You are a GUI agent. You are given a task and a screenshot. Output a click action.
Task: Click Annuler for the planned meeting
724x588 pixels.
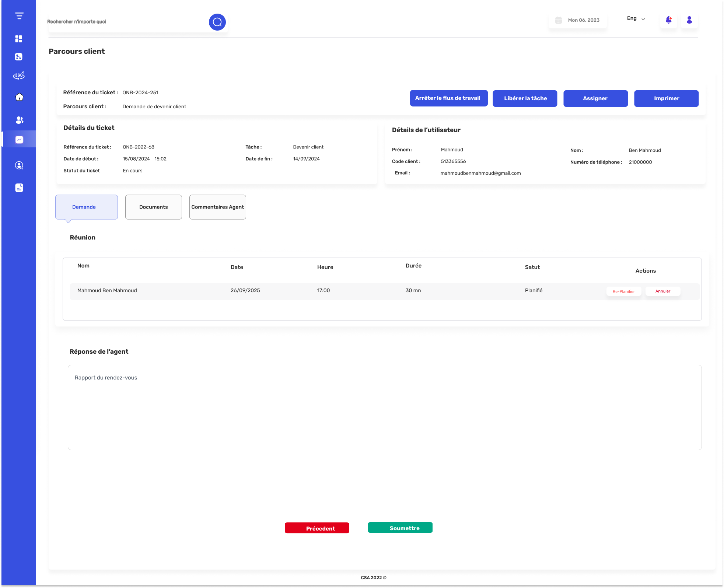(663, 291)
